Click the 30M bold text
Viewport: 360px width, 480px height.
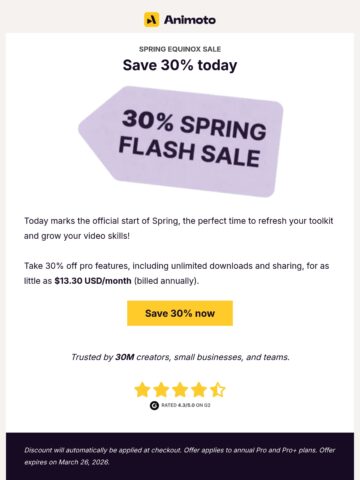pyautogui.click(x=125, y=357)
